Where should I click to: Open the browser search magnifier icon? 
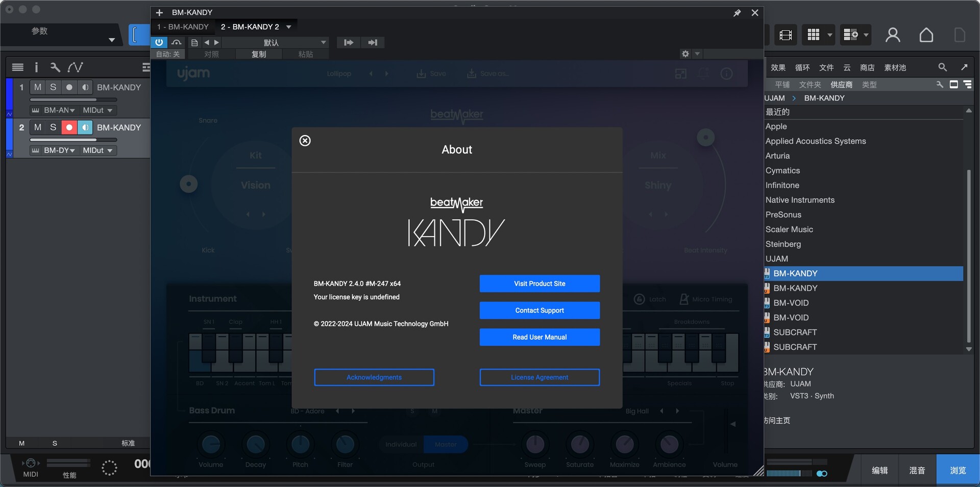pos(942,67)
